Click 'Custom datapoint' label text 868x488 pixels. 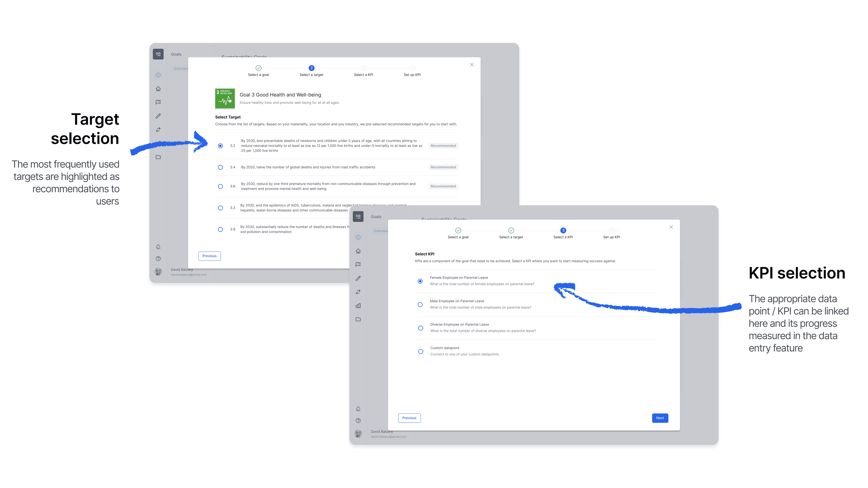[445, 348]
